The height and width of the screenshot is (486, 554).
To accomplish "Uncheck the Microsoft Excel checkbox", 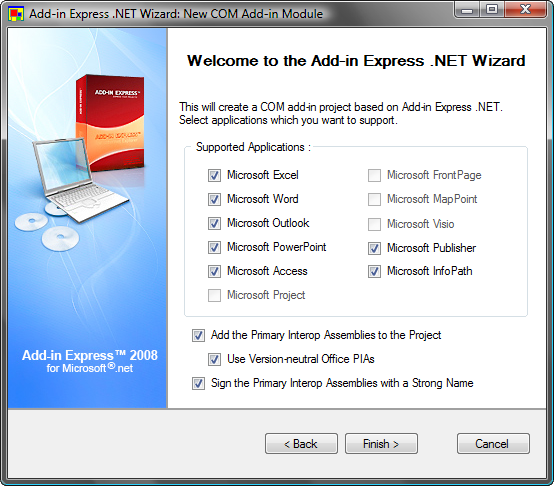I will point(214,175).
